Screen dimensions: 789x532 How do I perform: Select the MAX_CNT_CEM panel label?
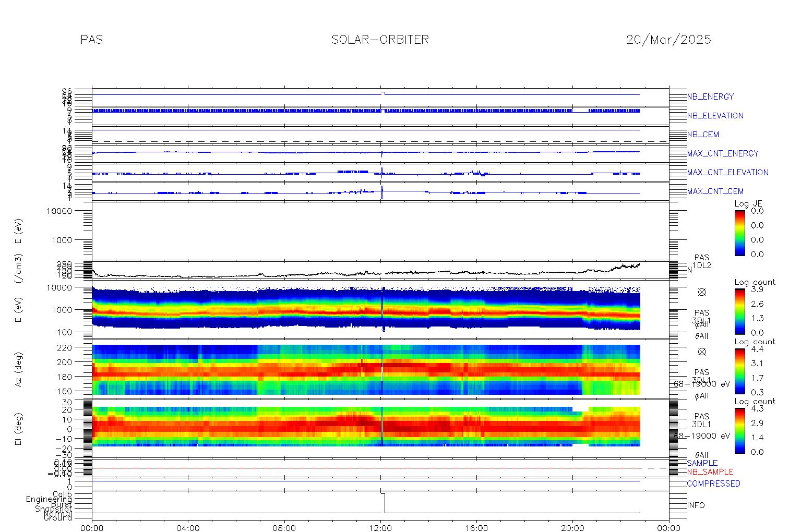coord(715,191)
